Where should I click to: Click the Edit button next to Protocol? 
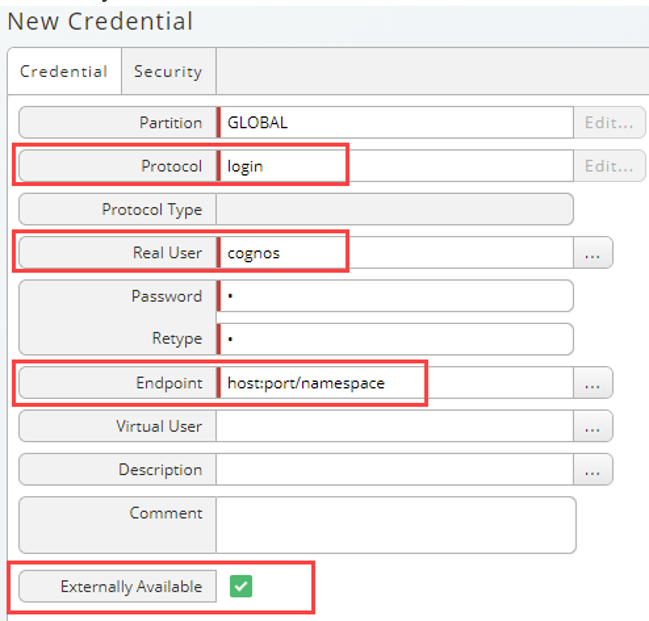609,166
